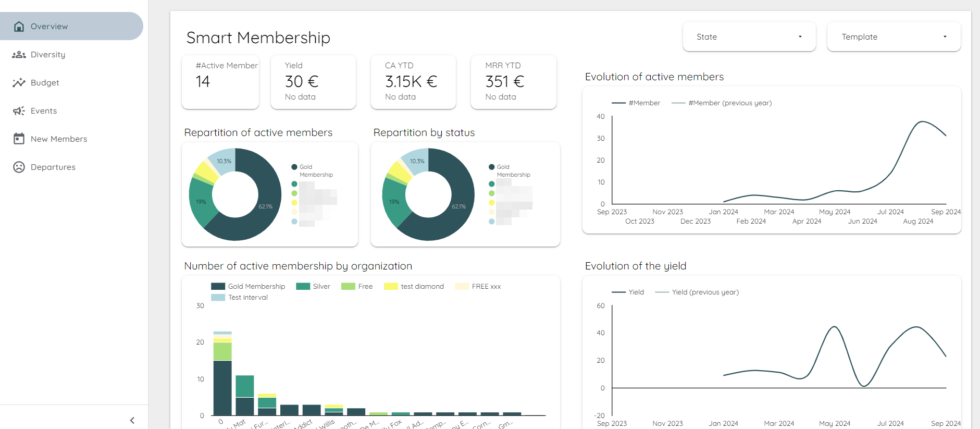Open the Template dropdown filter

point(893,37)
